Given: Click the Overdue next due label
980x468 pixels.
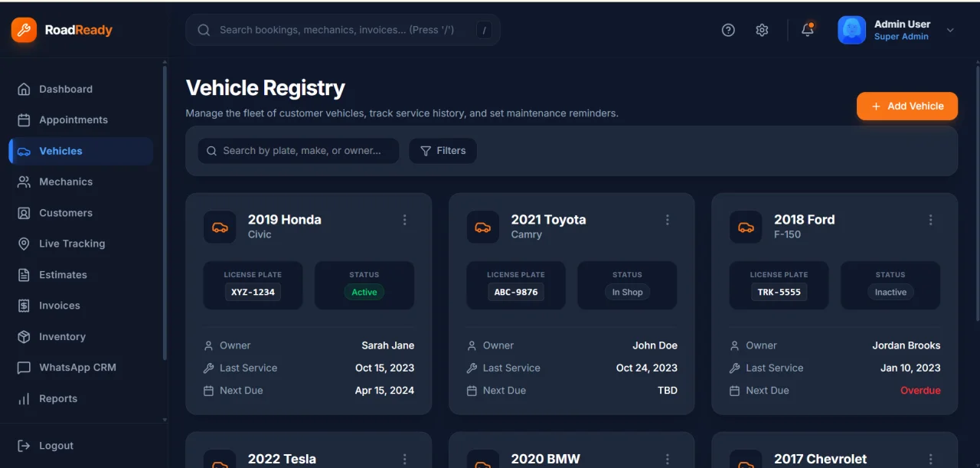Looking at the screenshot, I should (920, 391).
